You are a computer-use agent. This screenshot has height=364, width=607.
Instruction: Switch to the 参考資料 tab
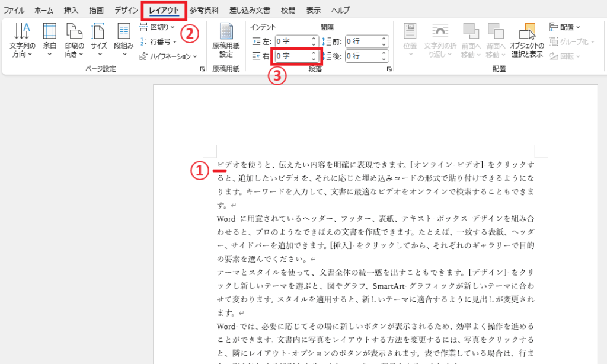click(x=204, y=11)
